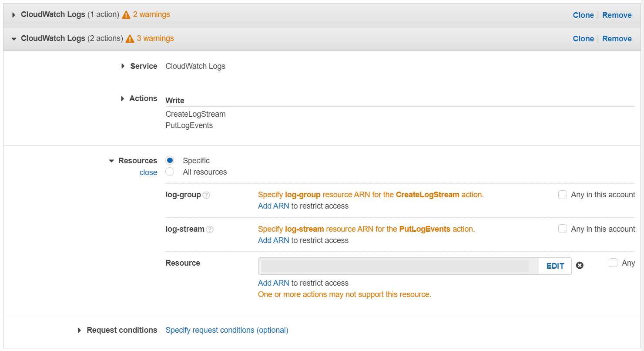The image size is (644, 351).
Task: Collapse the Resources section
Action: pyautogui.click(x=111, y=160)
